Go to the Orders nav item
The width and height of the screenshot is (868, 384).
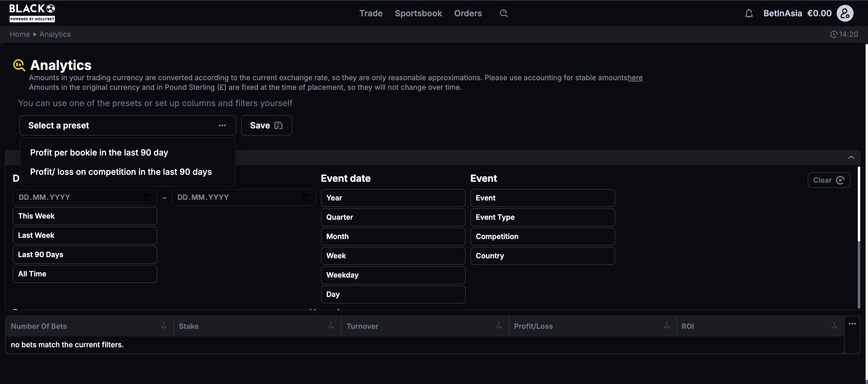468,13
